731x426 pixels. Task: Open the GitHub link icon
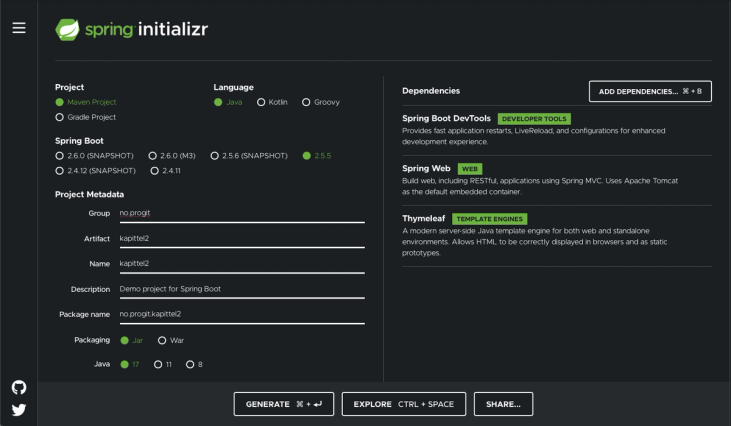tap(19, 387)
